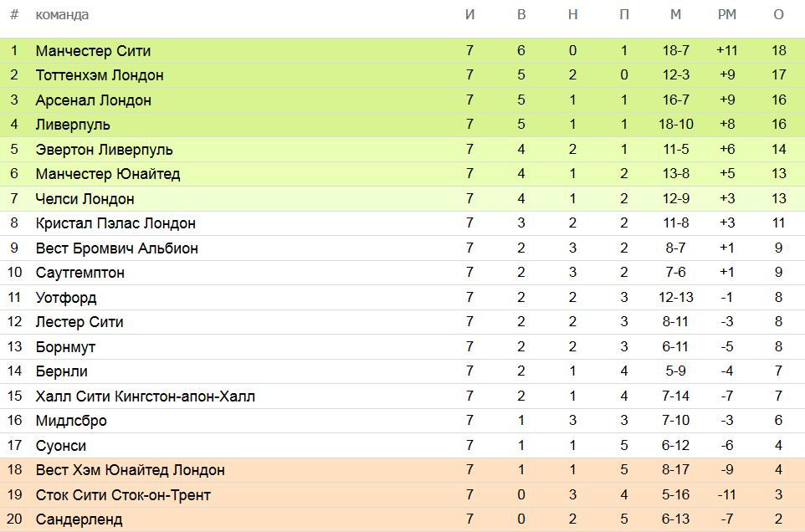
Task: Sort by the РМ goal difference header
Action: coord(726,15)
